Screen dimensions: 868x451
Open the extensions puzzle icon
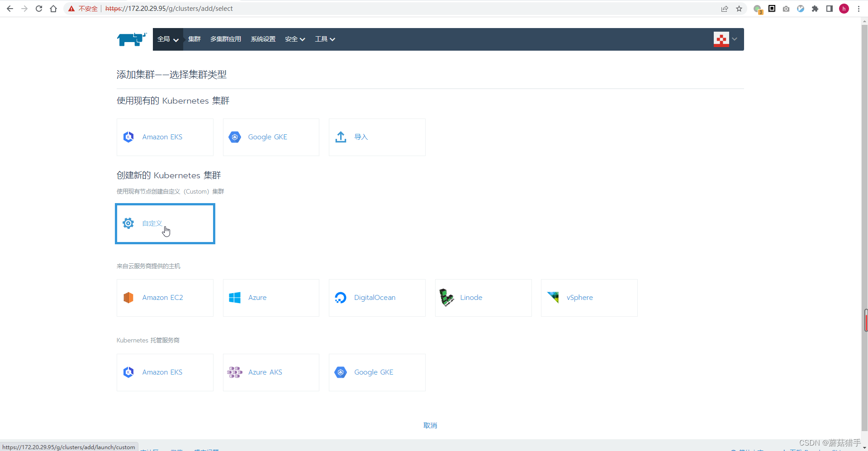[815, 9]
